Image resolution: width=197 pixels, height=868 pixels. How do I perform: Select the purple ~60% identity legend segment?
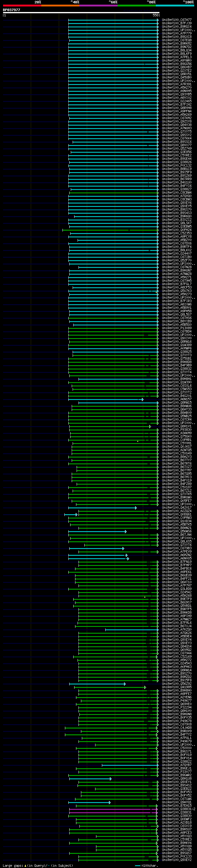pyautogui.click(x=99, y=6)
